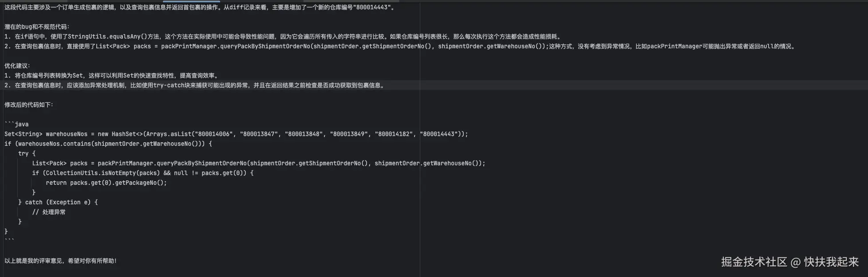Image resolution: width=868 pixels, height=277 pixels.
Task: Click the try-catch text in suggestion 2
Action: (x=169, y=86)
